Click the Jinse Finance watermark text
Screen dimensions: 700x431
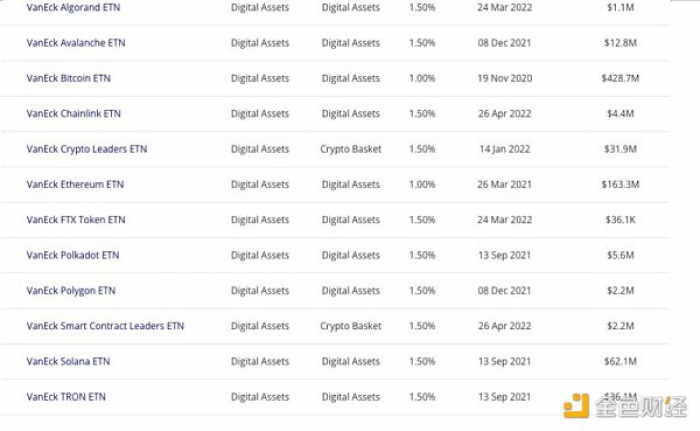point(641,406)
